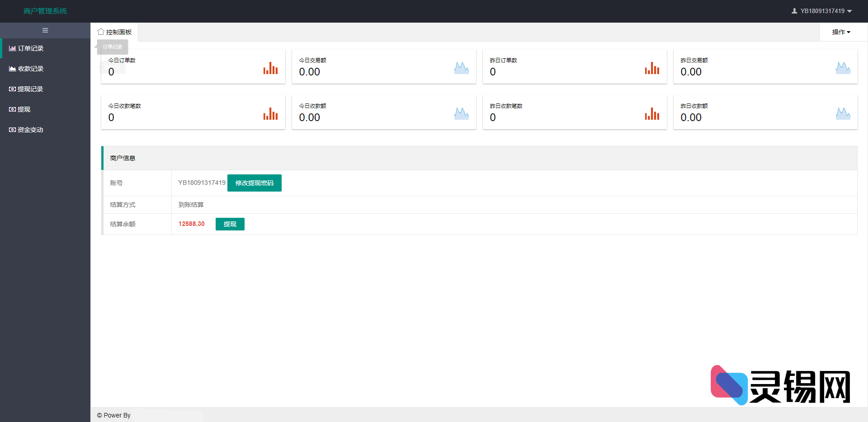Click the area chart icon in 今日收款额 card
Image resolution: width=868 pixels, height=422 pixels.
[x=461, y=114]
